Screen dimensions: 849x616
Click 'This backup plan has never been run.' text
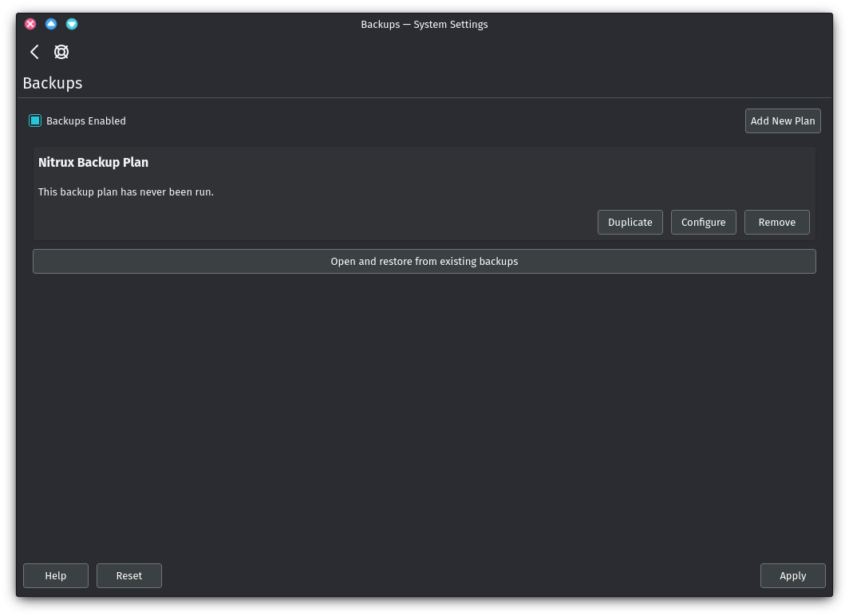coord(126,192)
